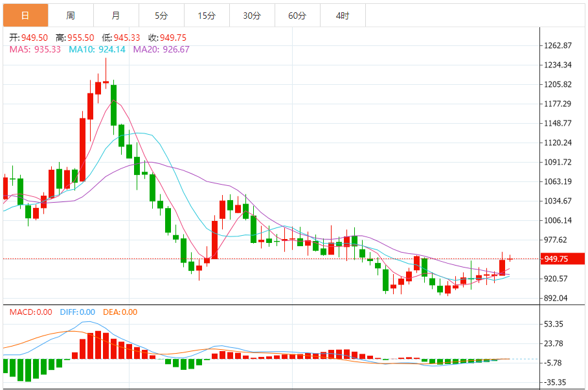Click the MA20: 926.67 indicator label
The image size is (588, 390).
pos(161,49)
